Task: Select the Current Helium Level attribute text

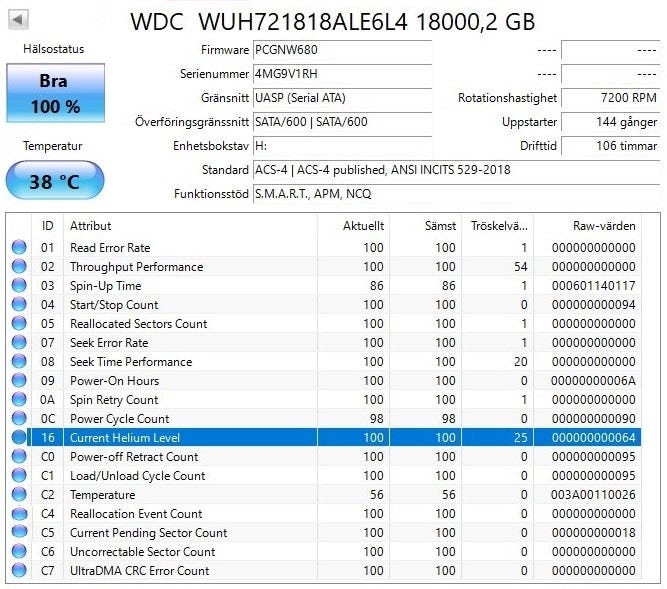Action: tap(125, 438)
